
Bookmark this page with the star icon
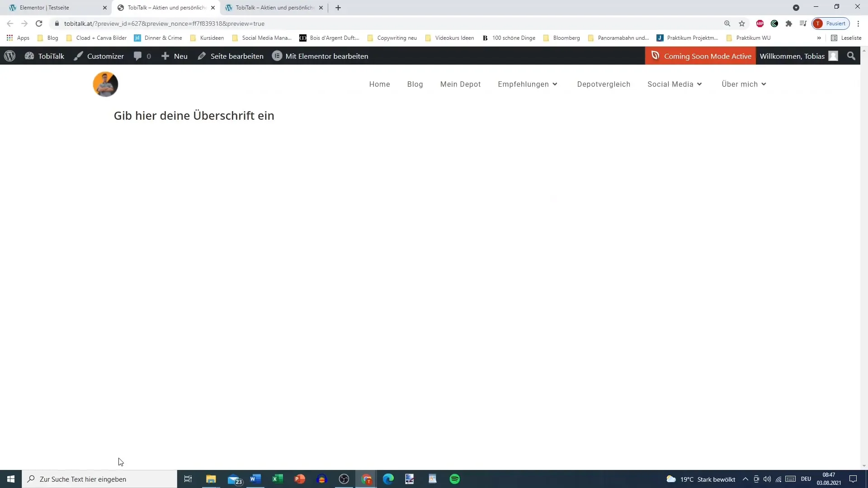pyautogui.click(x=742, y=23)
